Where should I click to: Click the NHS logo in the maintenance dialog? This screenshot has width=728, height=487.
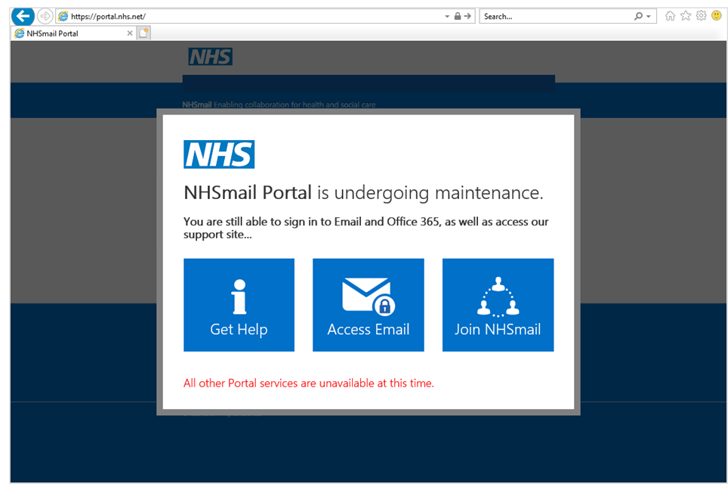coord(219,154)
